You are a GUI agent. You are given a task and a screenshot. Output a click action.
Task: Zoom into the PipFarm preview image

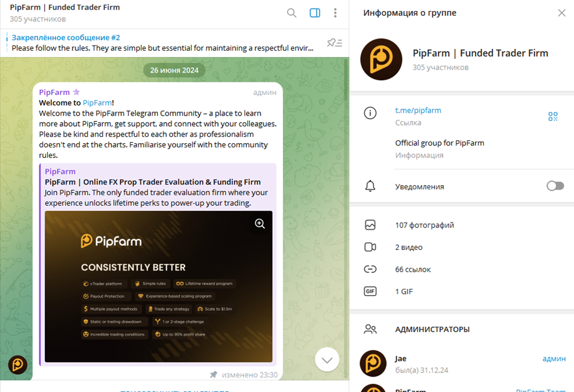click(x=260, y=223)
